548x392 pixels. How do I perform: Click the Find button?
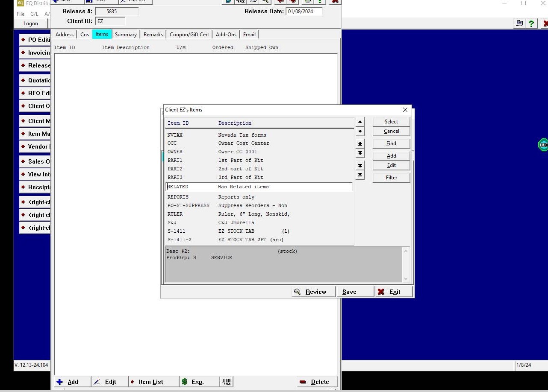391,143
